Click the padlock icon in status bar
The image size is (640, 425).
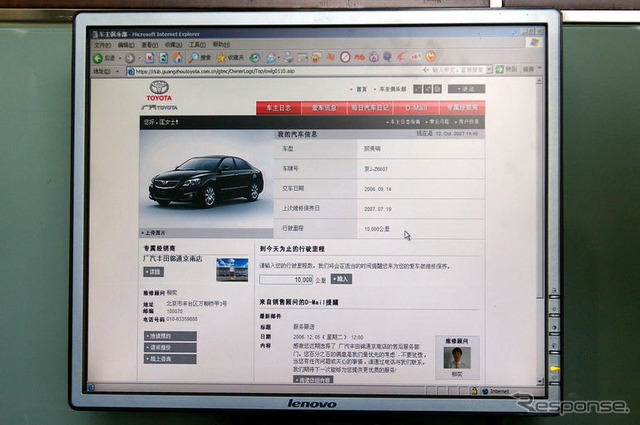474,391
